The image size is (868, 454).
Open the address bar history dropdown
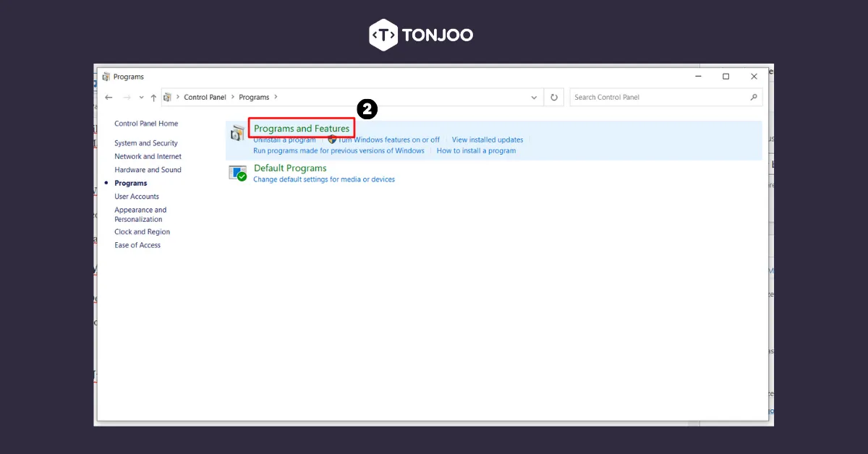coord(534,97)
